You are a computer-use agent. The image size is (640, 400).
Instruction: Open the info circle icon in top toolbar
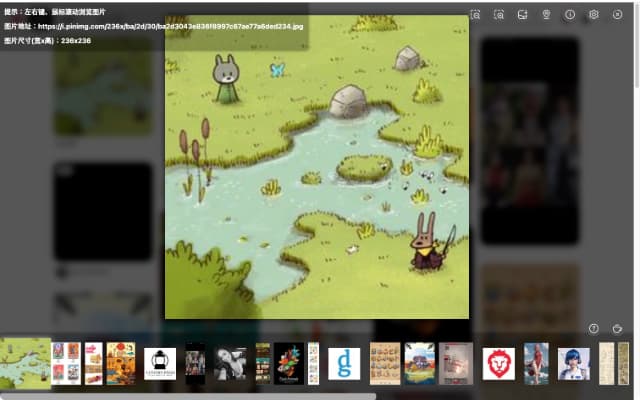click(x=570, y=15)
